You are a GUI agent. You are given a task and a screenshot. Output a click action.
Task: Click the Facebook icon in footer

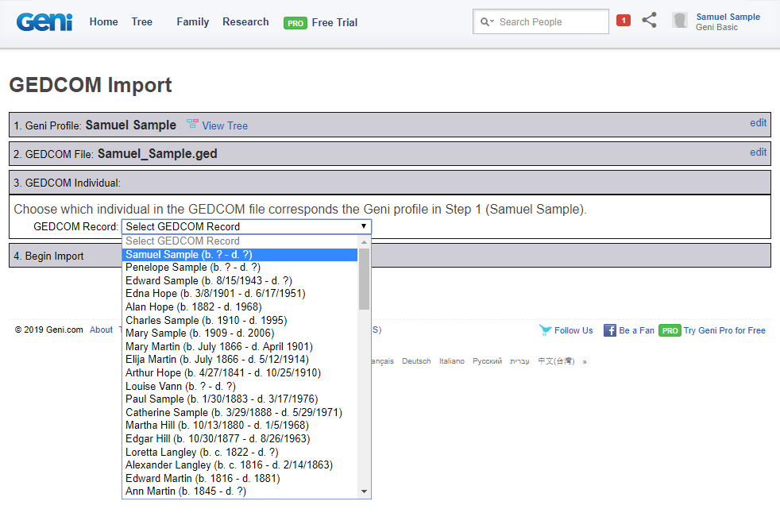point(610,330)
